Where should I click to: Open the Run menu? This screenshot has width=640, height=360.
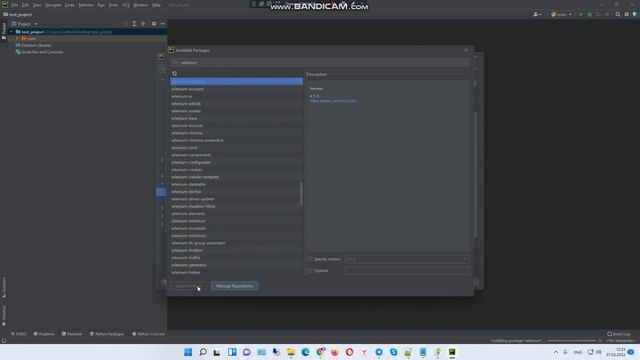(101, 5)
